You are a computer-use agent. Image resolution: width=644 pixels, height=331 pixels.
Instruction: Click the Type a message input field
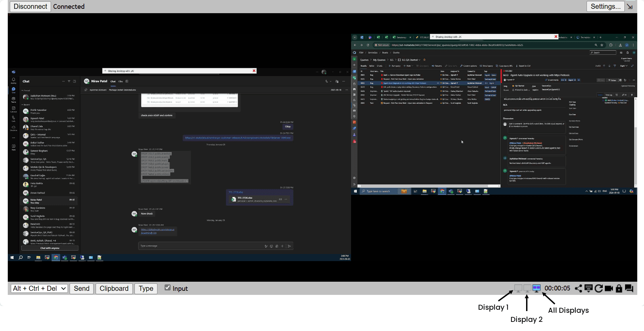(x=199, y=246)
